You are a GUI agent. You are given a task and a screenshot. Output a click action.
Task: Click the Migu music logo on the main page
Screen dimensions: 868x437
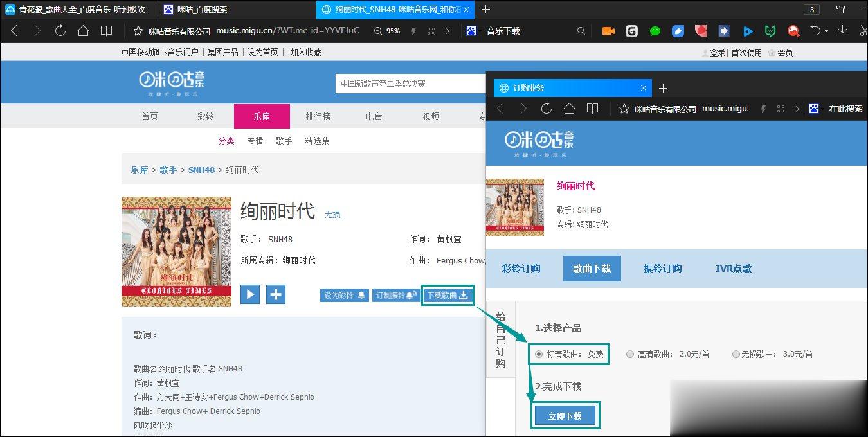click(x=172, y=82)
